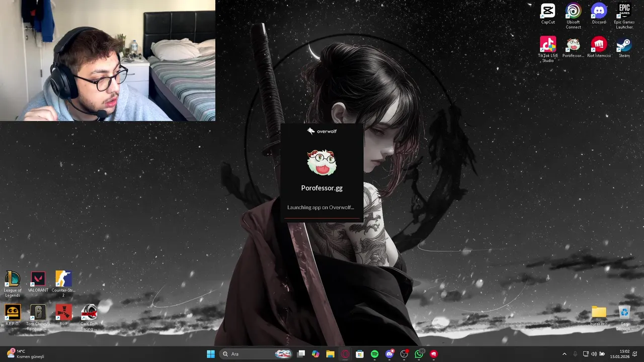Open Microsoft Store from the taskbar

pyautogui.click(x=360, y=354)
